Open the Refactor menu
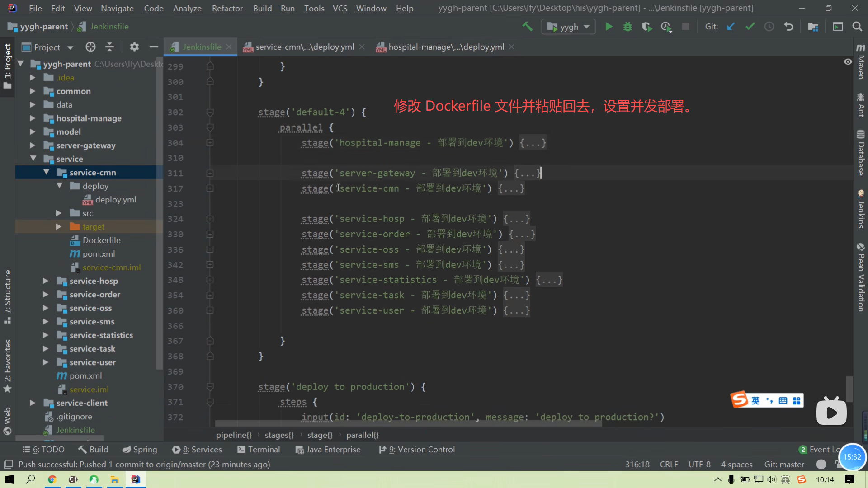This screenshot has width=868, height=488. click(227, 8)
